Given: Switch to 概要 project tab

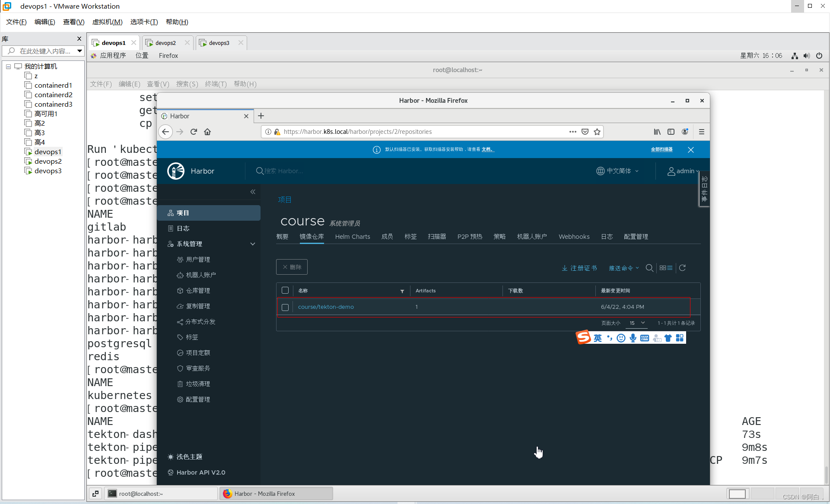Looking at the screenshot, I should (282, 237).
